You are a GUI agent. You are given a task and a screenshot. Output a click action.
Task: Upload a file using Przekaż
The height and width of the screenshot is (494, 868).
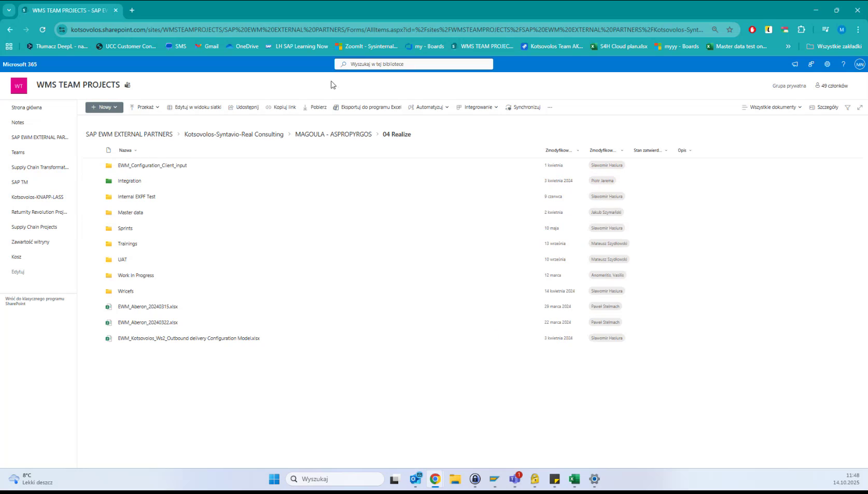144,107
